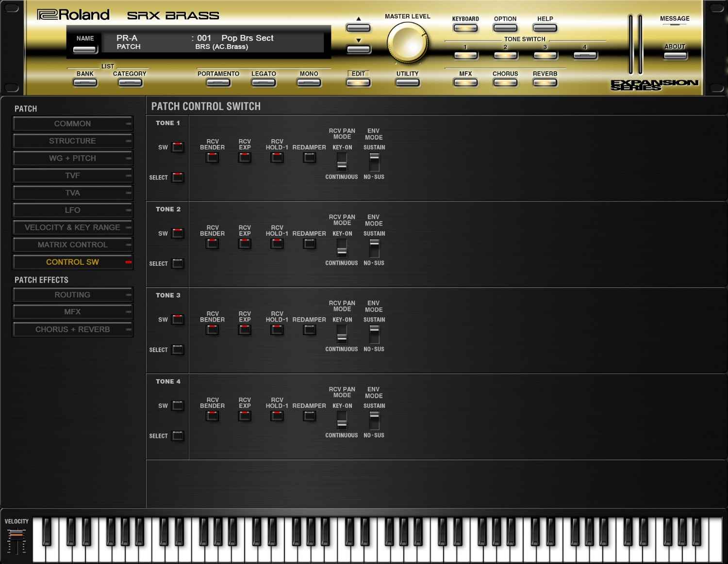Open CHORUS + REVERB effects page
728x564 pixels.
(73, 330)
